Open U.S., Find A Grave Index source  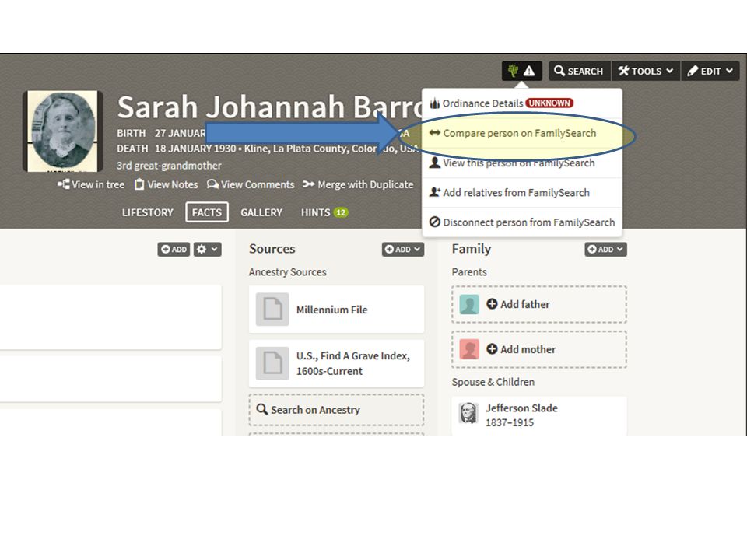[336, 363]
